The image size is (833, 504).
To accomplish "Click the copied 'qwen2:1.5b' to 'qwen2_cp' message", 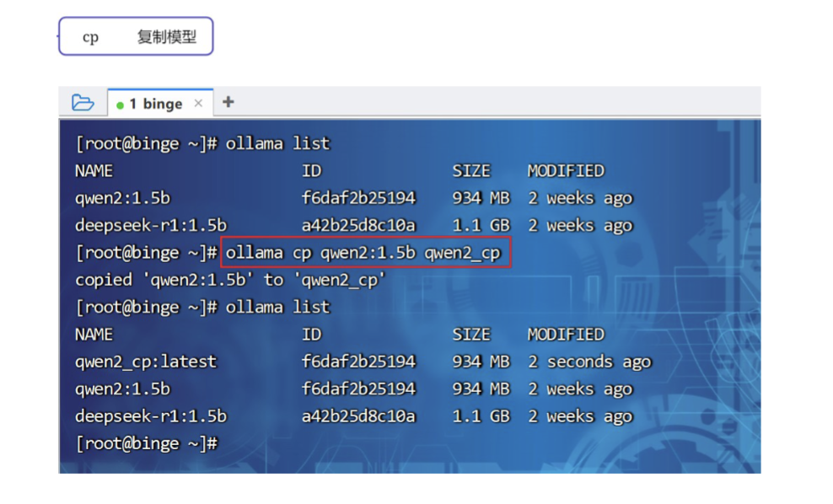I will pyautogui.click(x=230, y=280).
